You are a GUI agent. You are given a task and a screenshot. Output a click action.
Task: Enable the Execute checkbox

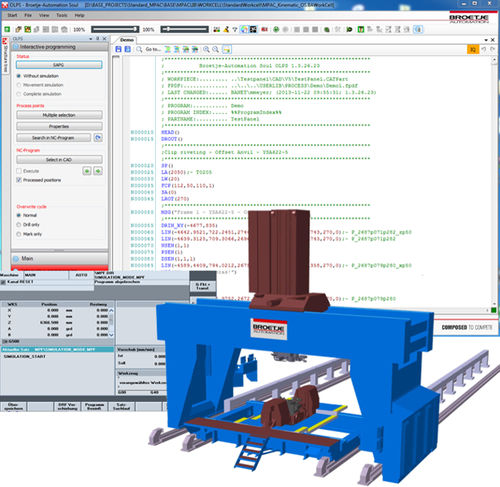pos(19,171)
